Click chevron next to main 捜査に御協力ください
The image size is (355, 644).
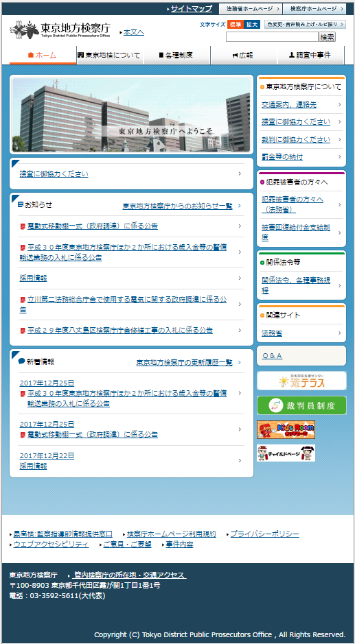(x=240, y=174)
